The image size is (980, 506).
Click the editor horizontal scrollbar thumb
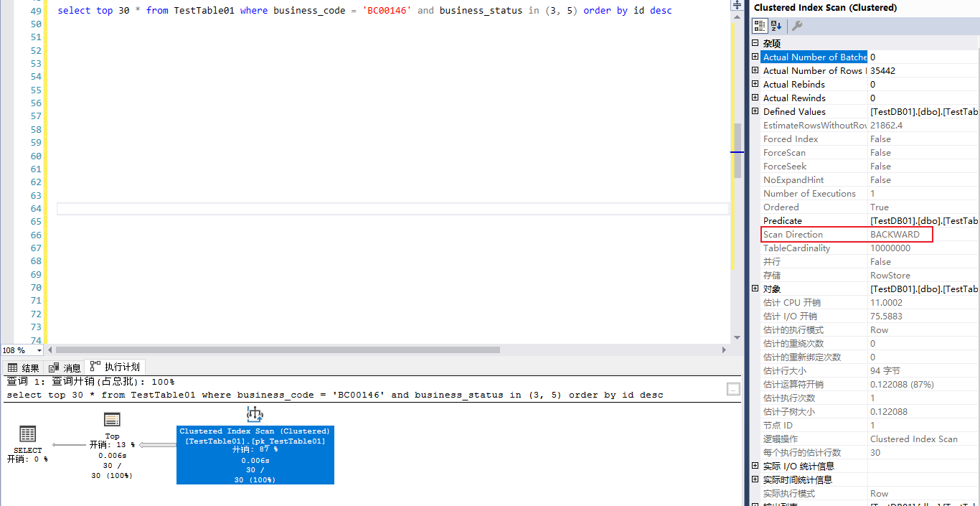click(x=277, y=350)
